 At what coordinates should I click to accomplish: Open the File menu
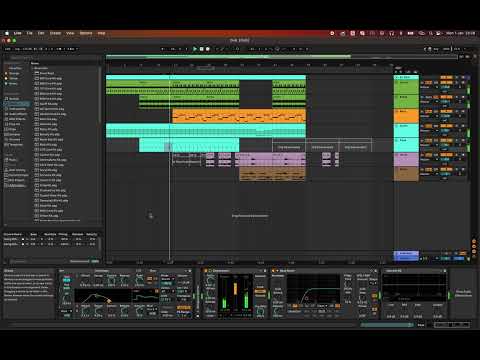[x=30, y=33]
